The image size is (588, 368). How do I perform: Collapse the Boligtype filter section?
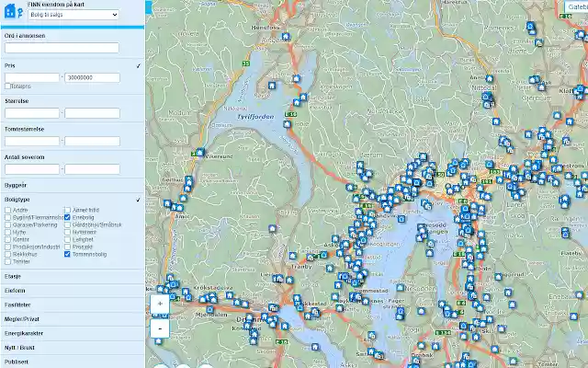pyautogui.click(x=73, y=200)
